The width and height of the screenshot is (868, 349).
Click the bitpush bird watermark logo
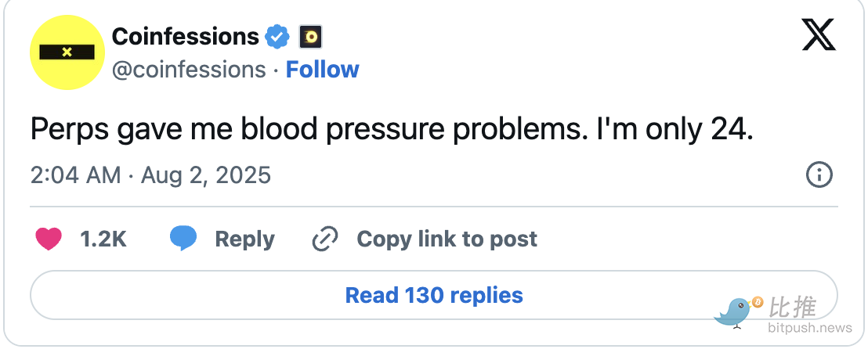point(735,310)
